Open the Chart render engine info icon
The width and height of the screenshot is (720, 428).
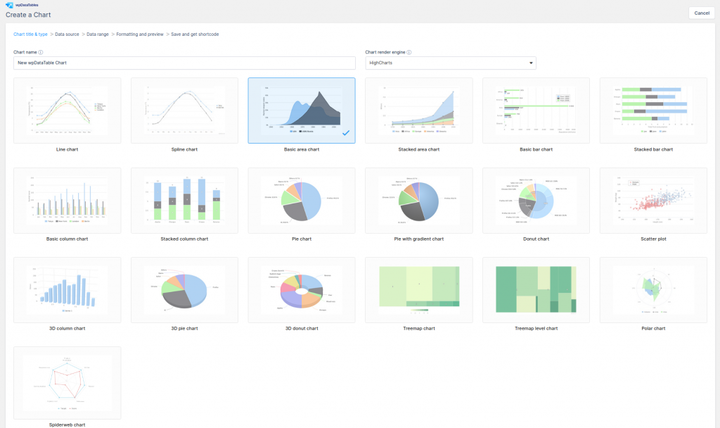click(409, 52)
